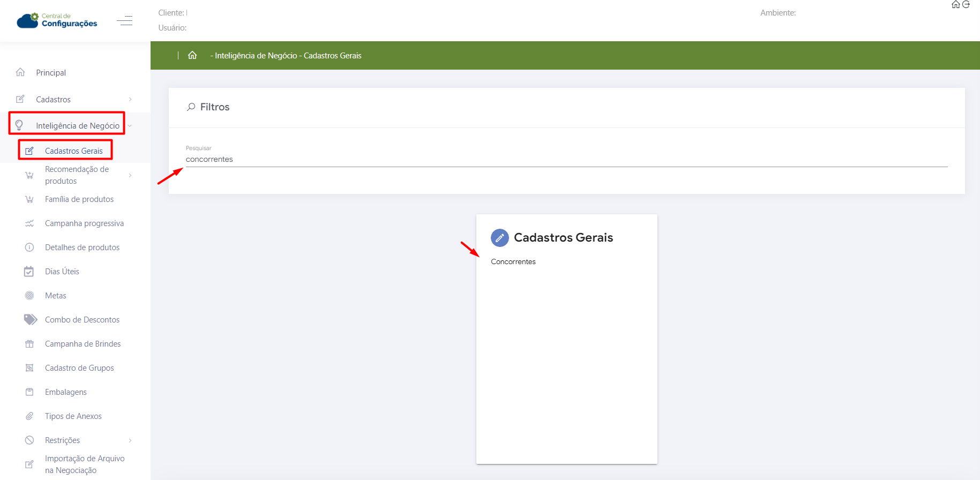Open Importação de Arquivo na Negociação
This screenshot has height=480, width=980.
(85, 464)
